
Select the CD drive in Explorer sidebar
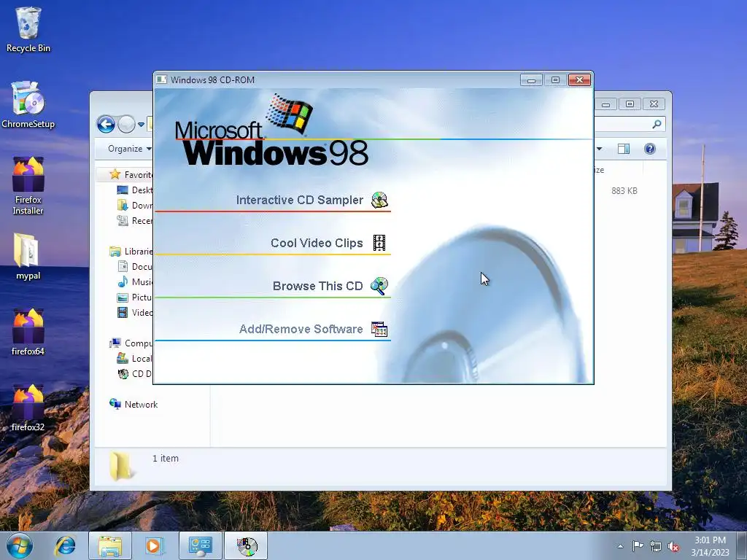[x=135, y=374]
